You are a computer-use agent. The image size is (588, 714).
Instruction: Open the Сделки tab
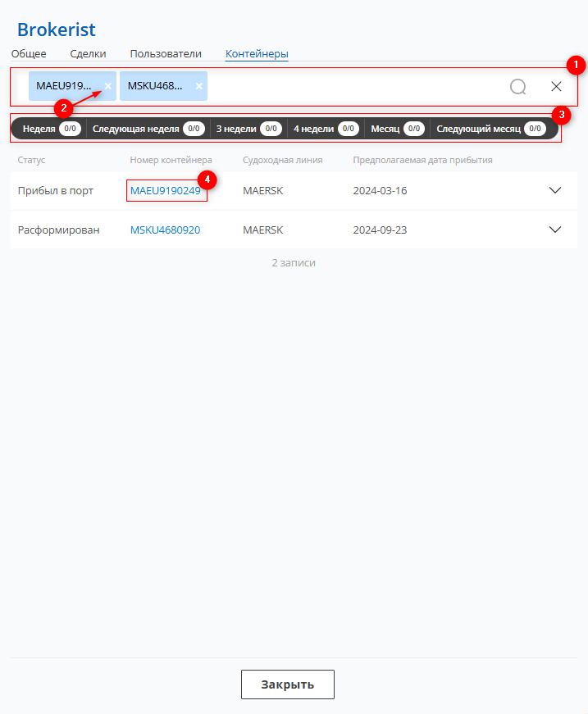coord(88,54)
